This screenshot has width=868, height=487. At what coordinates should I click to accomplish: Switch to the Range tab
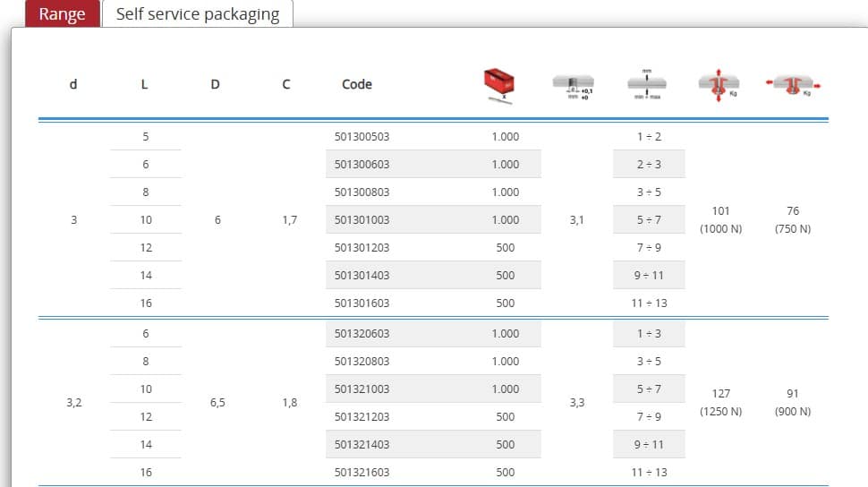coord(62,14)
